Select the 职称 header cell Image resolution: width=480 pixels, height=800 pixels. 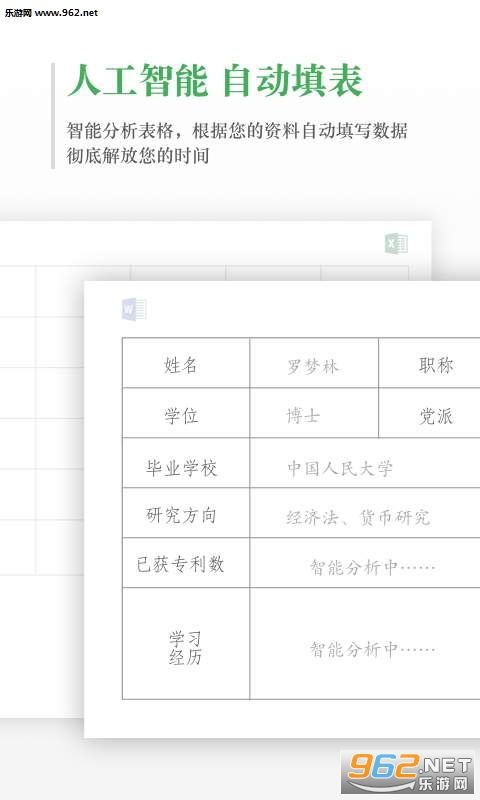point(430,363)
